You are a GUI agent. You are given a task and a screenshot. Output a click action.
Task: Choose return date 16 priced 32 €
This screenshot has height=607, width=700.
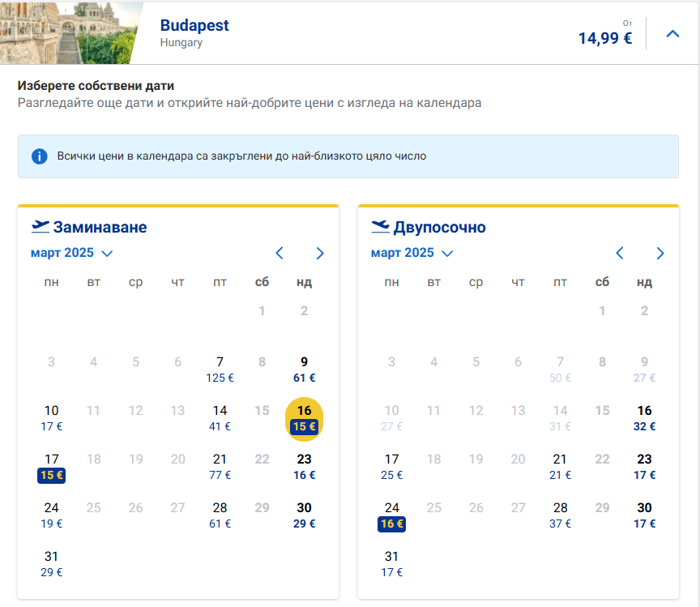(644, 418)
